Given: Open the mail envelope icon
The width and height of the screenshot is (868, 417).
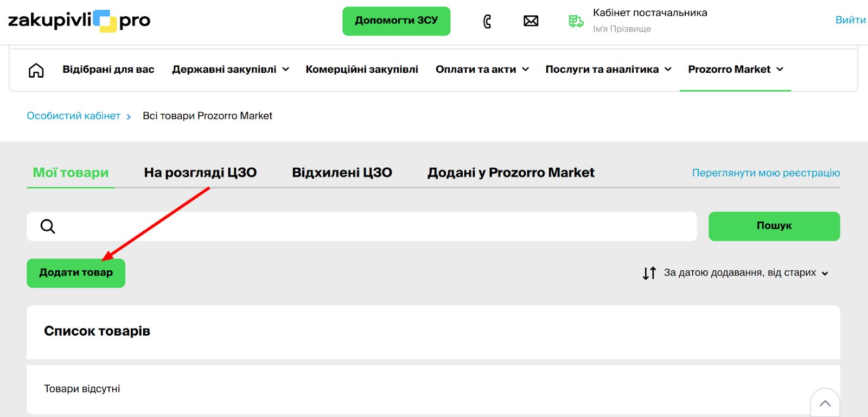Looking at the screenshot, I should [531, 21].
